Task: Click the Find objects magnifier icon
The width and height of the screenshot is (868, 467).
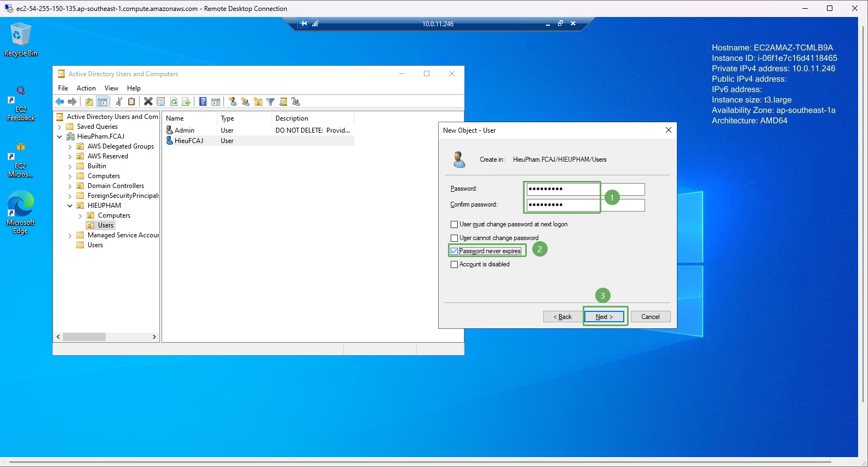Action: tap(283, 101)
